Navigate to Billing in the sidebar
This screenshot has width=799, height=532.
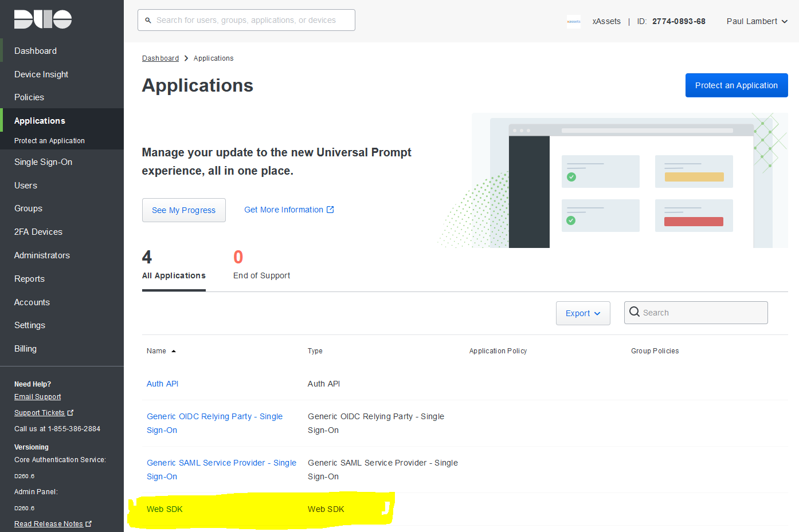(x=25, y=348)
